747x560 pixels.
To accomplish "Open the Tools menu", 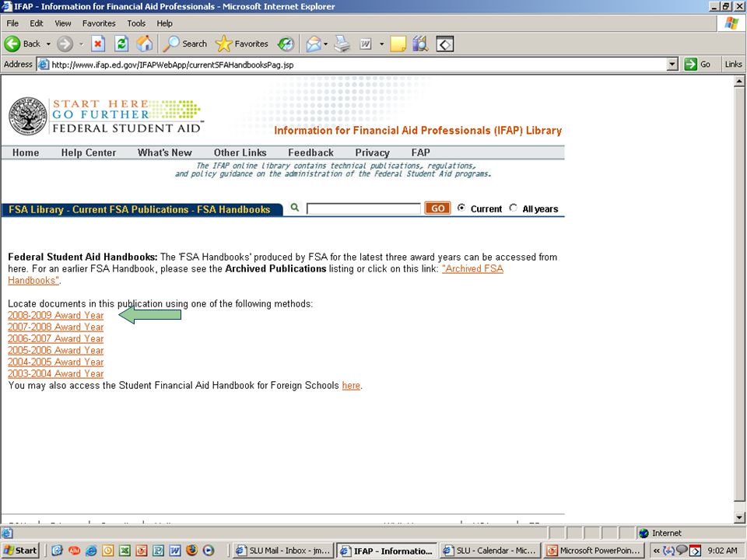I will tap(135, 23).
